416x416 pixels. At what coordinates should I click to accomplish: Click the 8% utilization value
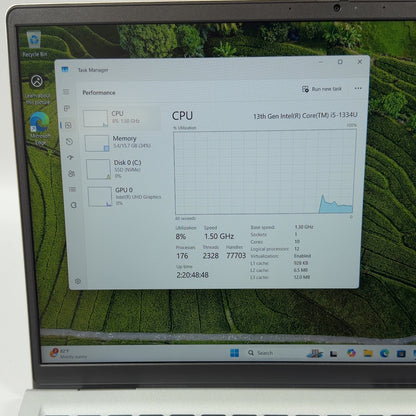click(181, 236)
